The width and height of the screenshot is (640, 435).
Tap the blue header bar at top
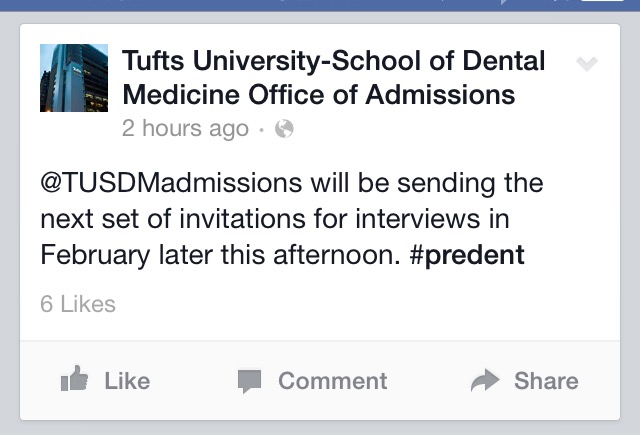(x=320, y=5)
